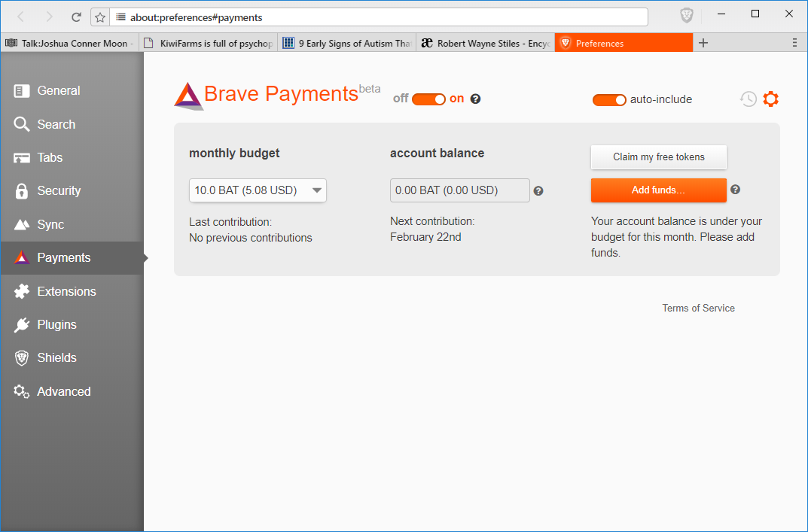The image size is (808, 532).
Task: Click 'No previous contributions' text
Action: click(251, 238)
